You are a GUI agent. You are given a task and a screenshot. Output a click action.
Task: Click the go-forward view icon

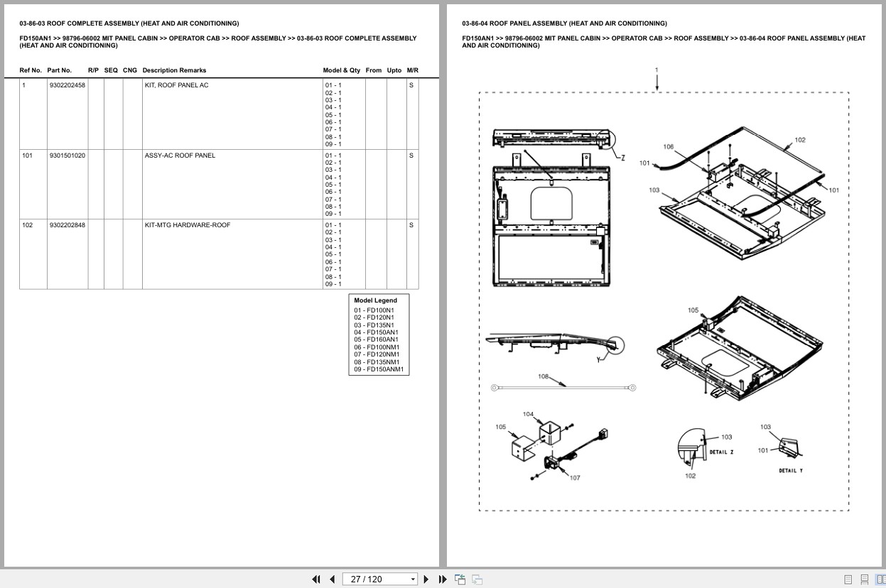point(477,579)
